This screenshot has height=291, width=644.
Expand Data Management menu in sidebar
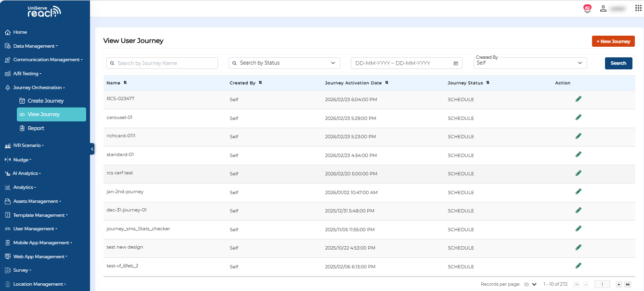pyautogui.click(x=35, y=46)
